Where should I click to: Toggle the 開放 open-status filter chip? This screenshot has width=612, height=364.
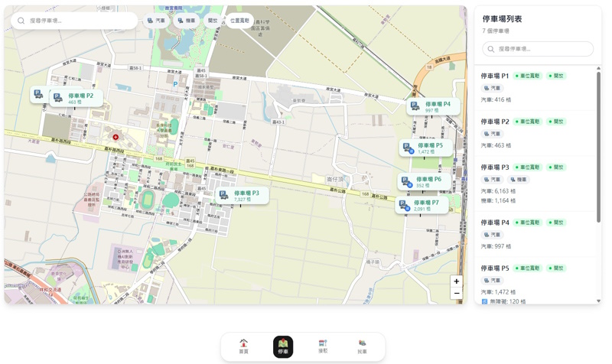[x=213, y=21]
